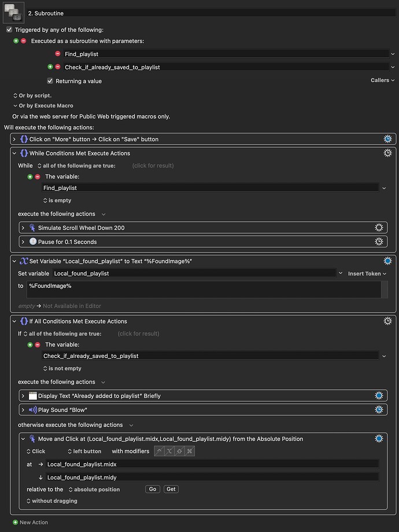
Task: Open the Callers menu
Action: [x=382, y=80]
